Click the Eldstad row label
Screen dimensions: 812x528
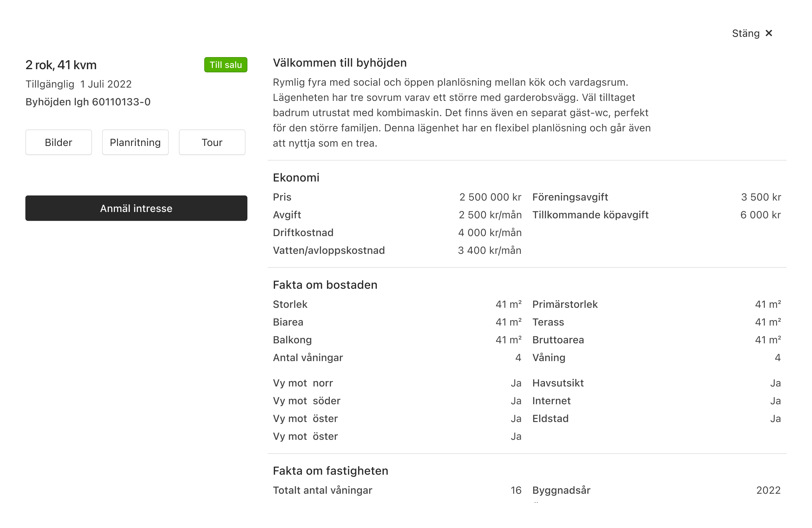tap(550, 419)
